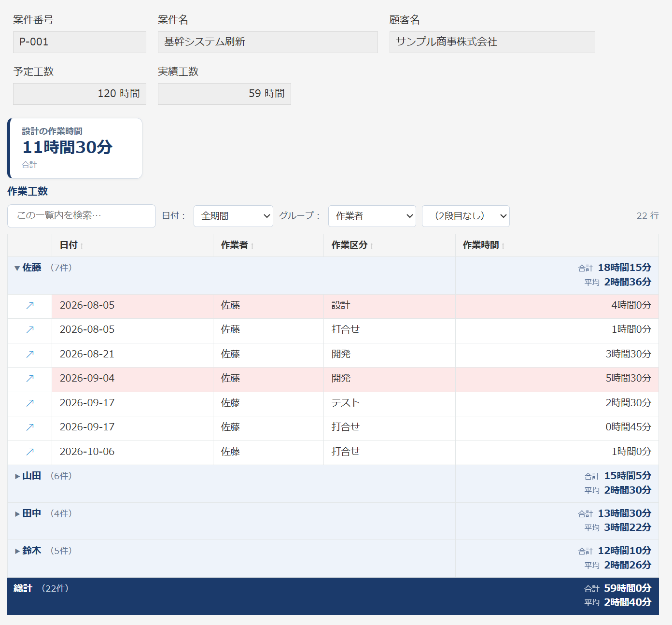Open the (2段目なし) second-level grouping dropdown
Image resolution: width=672 pixels, height=625 pixels.
coord(466,216)
